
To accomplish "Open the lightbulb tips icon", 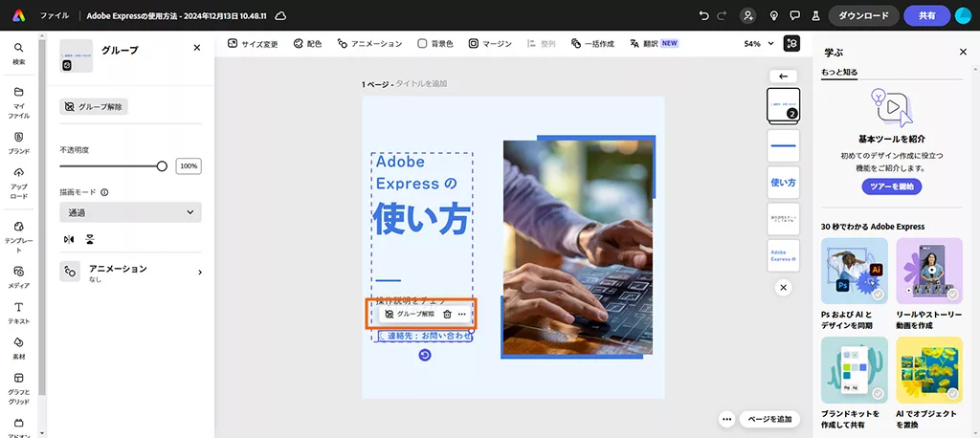I will pos(771,15).
